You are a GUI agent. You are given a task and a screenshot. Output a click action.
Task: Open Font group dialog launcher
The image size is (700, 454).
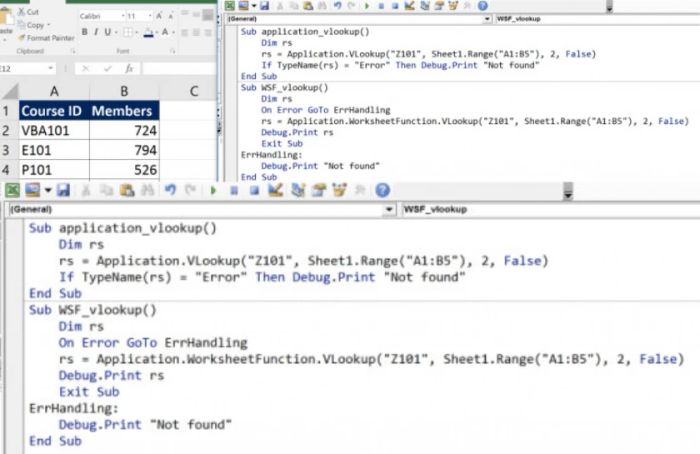pyautogui.click(x=172, y=51)
